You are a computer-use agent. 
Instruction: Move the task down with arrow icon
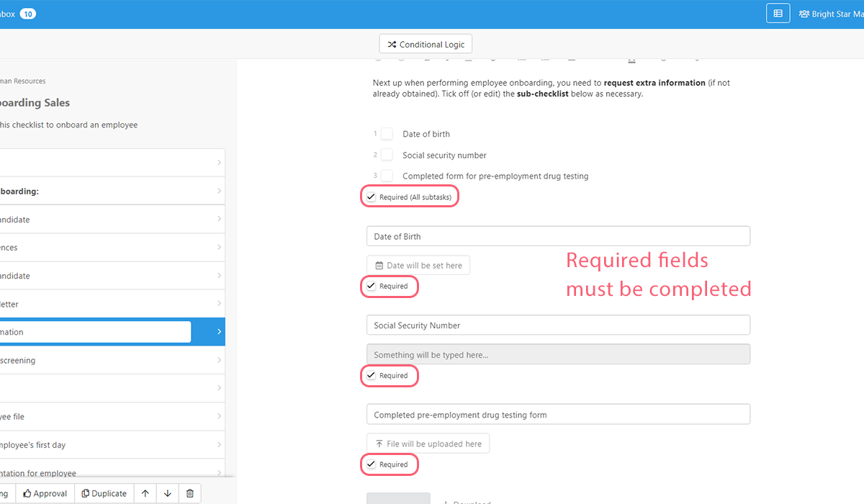coord(168,493)
